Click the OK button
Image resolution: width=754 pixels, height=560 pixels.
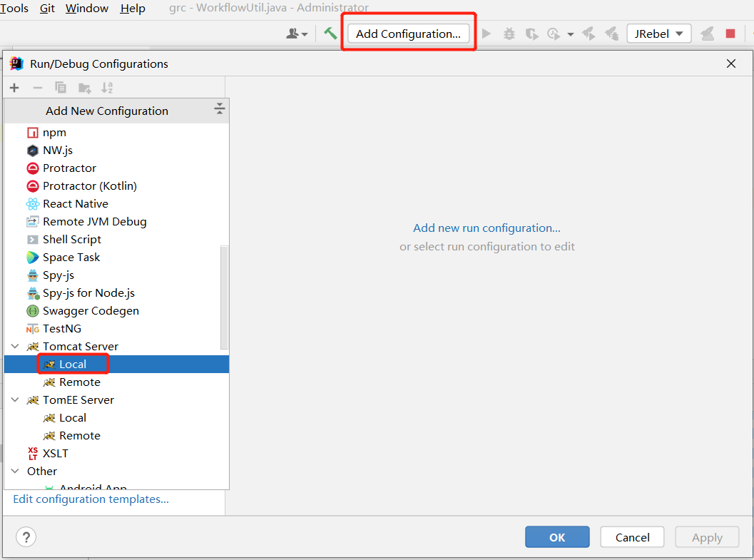tap(557, 537)
